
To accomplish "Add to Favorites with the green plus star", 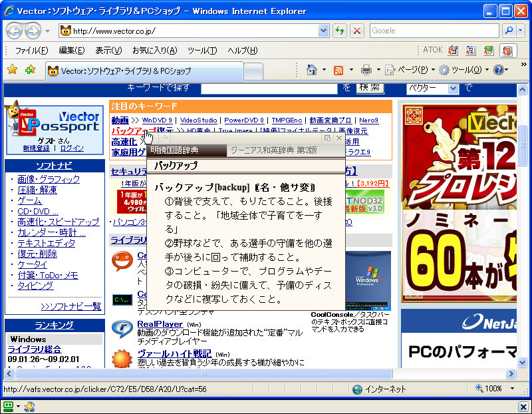I will tap(30, 70).
